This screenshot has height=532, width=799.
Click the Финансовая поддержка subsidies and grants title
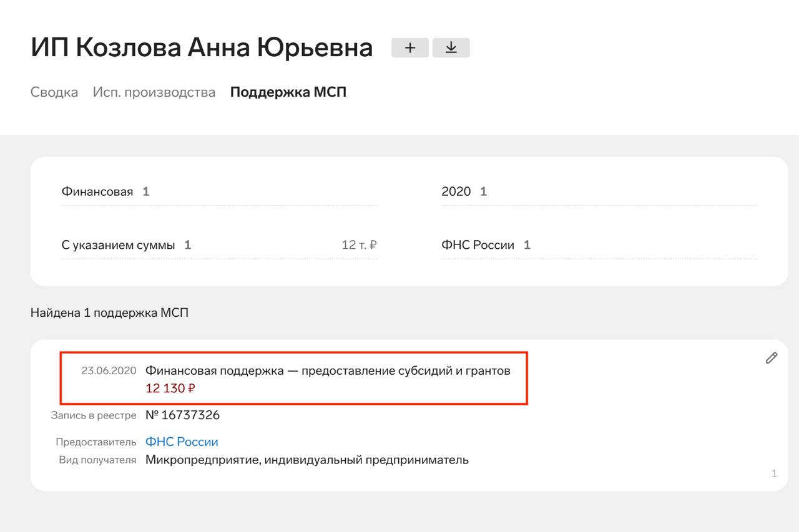(x=328, y=370)
